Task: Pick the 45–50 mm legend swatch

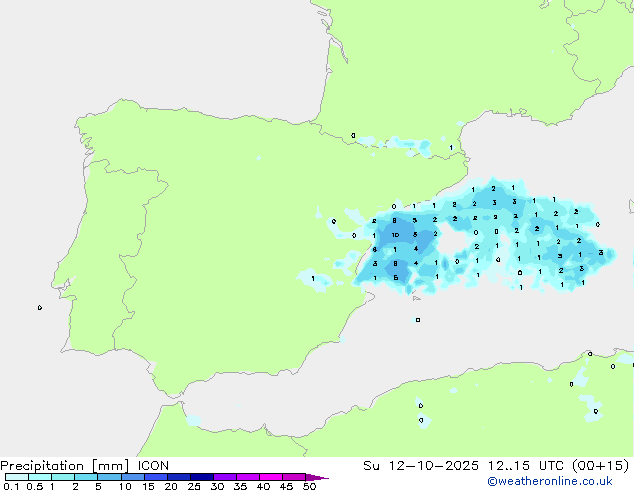Action: (294, 477)
